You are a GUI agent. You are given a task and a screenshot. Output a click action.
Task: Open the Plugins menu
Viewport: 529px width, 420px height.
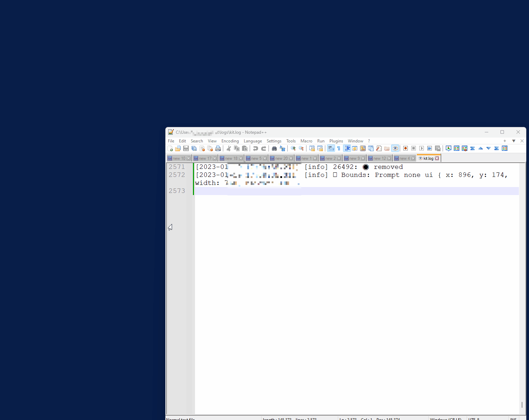336,141
